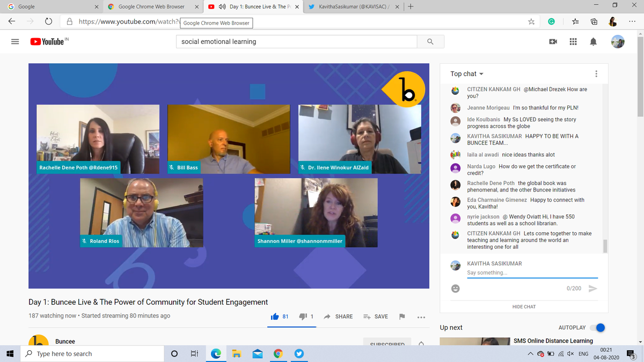The image size is (644, 362).
Task: Click the video title text
Action: coord(148,302)
